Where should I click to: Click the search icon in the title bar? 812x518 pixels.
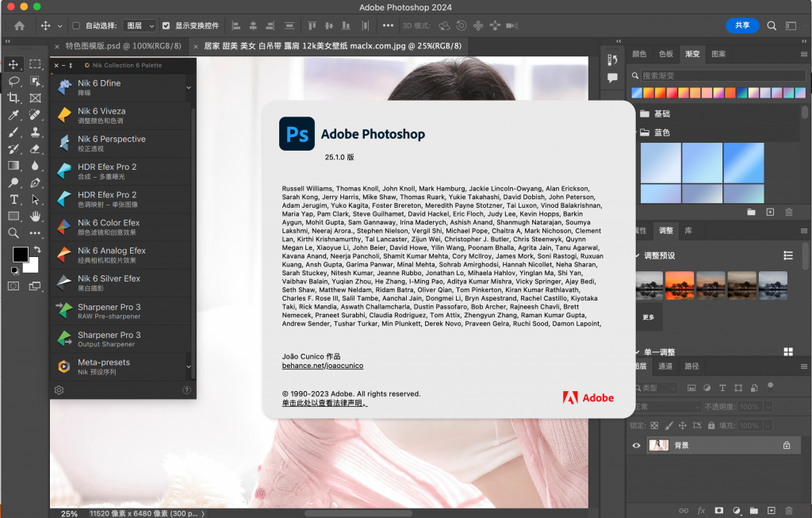click(771, 25)
